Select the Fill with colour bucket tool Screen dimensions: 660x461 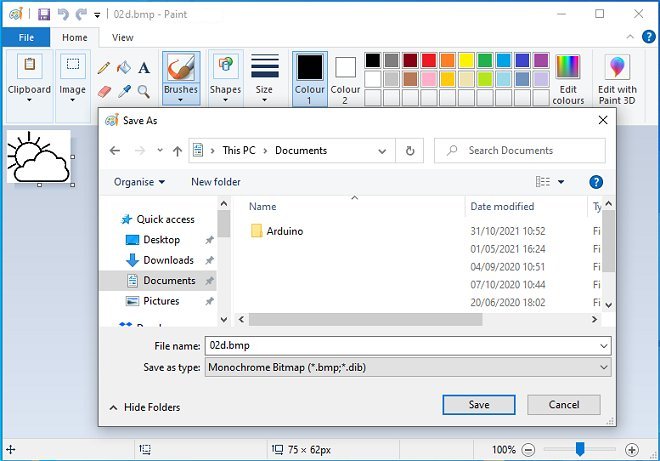124,68
